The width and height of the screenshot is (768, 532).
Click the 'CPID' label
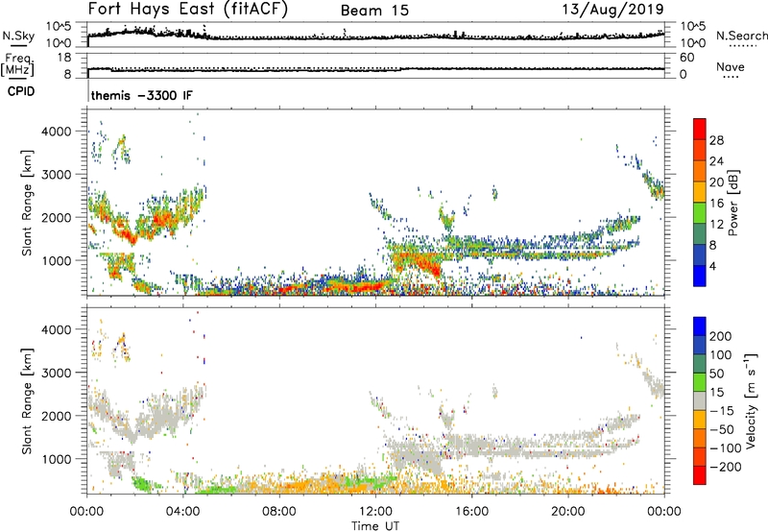(x=21, y=91)
